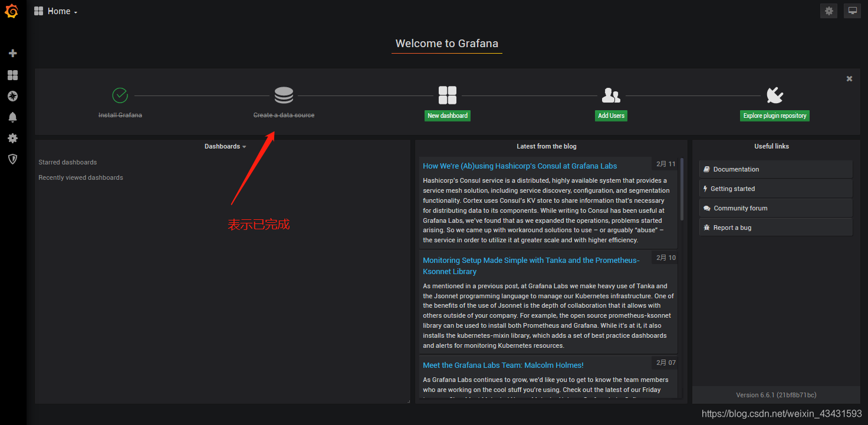Click the 2月 07 date label
This screenshot has width=868, height=425.
(x=666, y=363)
